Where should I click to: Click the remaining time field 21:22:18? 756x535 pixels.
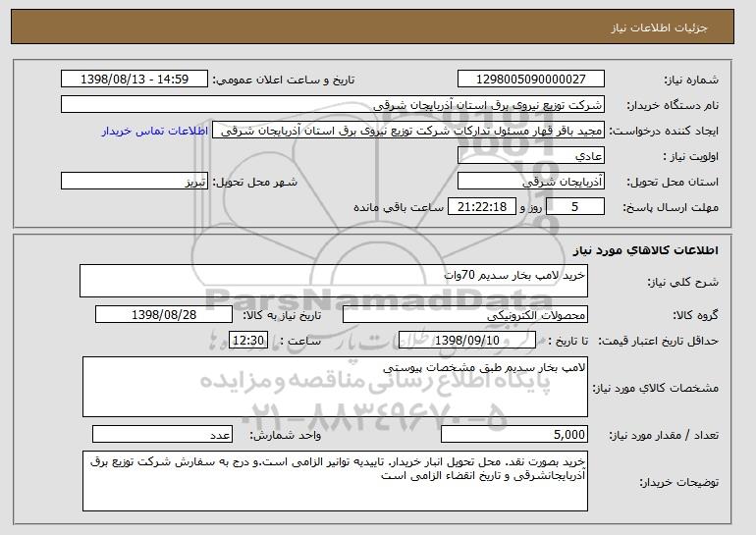[x=482, y=207]
